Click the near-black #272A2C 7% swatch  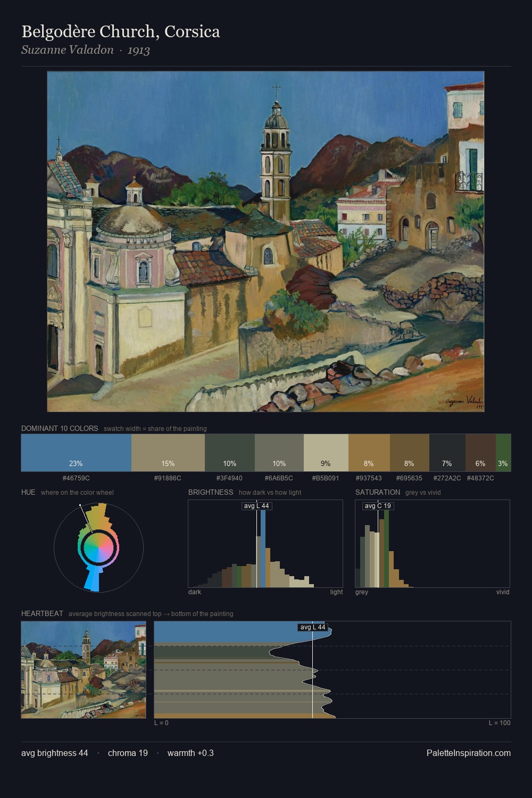447,453
